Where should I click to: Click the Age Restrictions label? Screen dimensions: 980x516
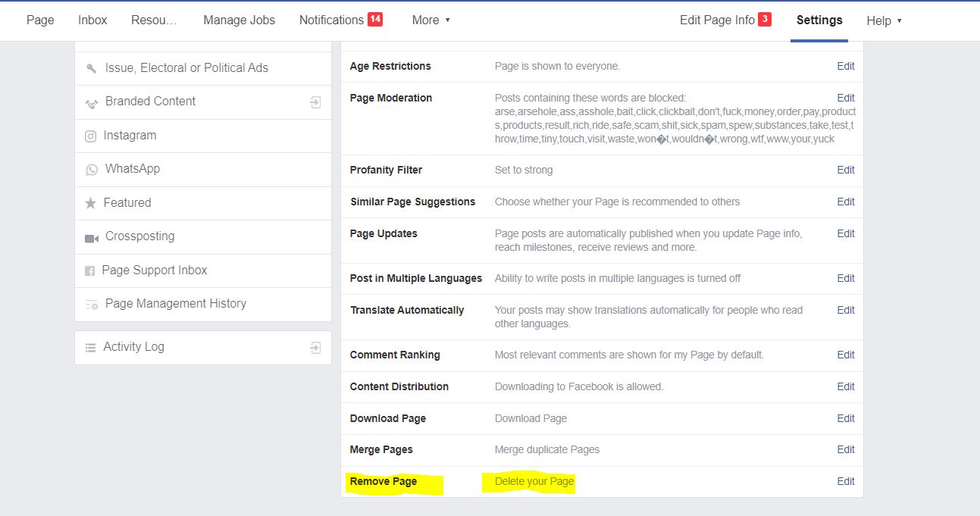[390, 66]
